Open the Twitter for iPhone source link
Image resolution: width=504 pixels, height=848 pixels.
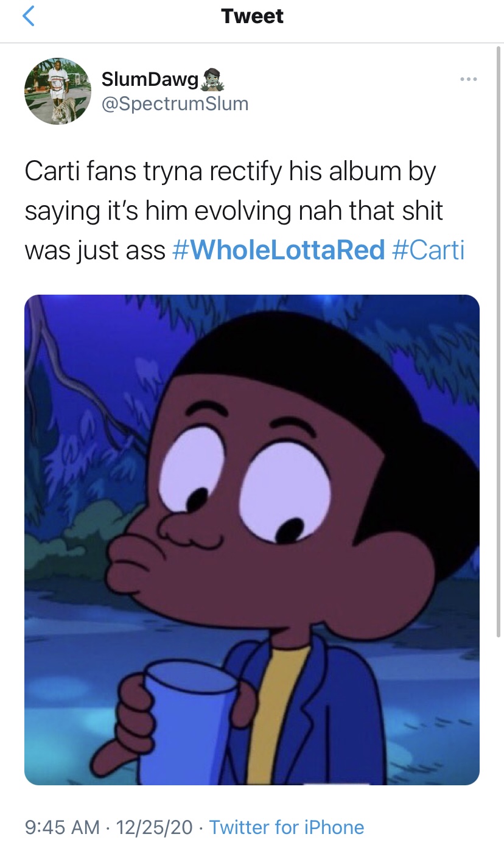pyautogui.click(x=287, y=827)
